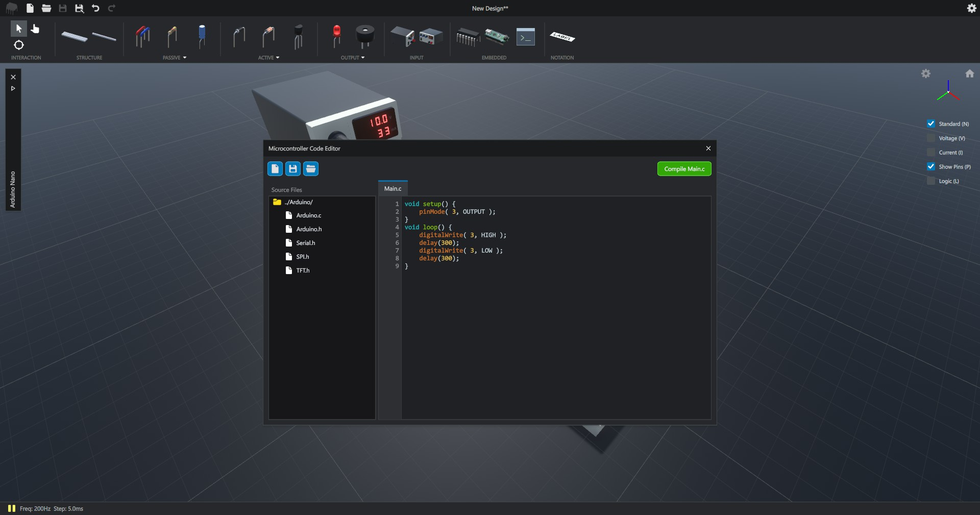980x515 pixels.
Task: Save file icon in code editor
Action: pyautogui.click(x=293, y=169)
